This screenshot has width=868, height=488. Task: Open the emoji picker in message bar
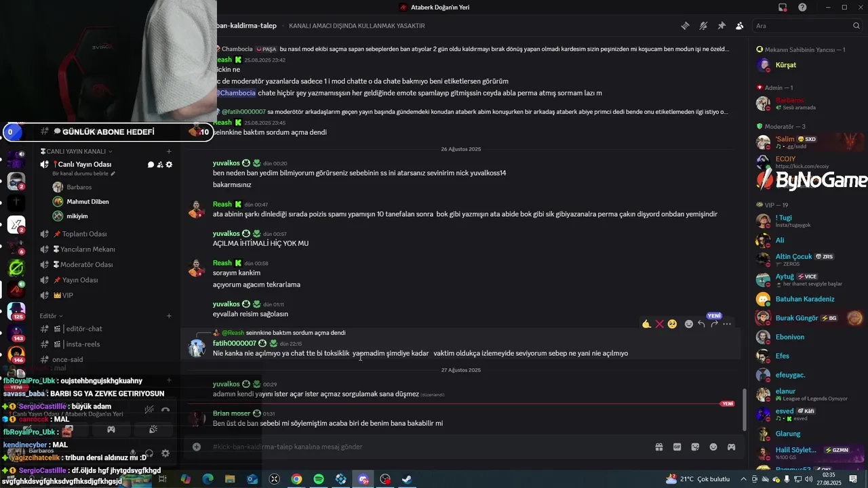tap(713, 447)
